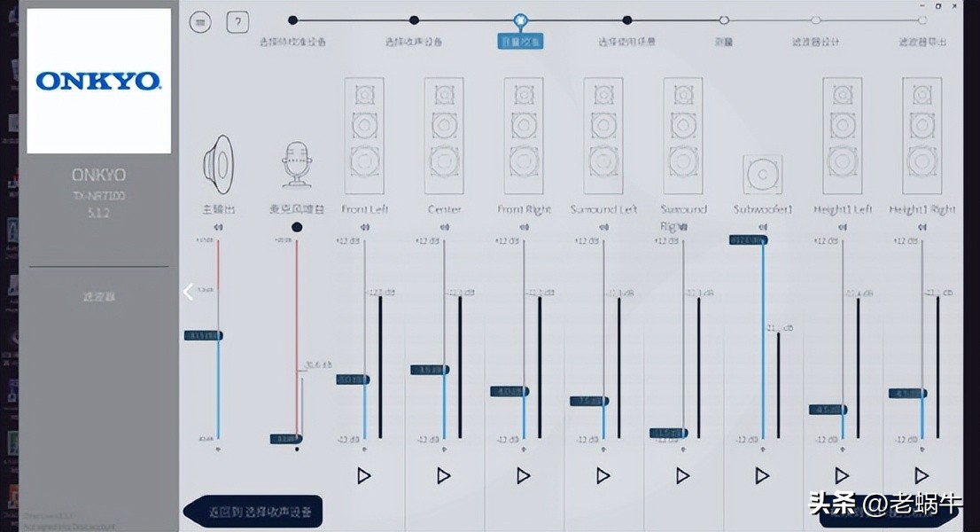Jump to the Filter Design step
Screen dimensions: 980x532
click(815, 20)
